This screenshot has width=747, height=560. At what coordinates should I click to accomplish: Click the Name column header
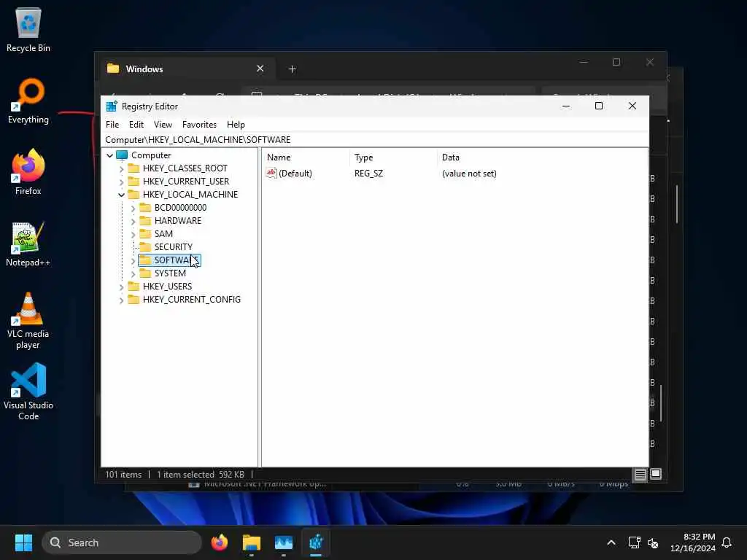(306, 157)
